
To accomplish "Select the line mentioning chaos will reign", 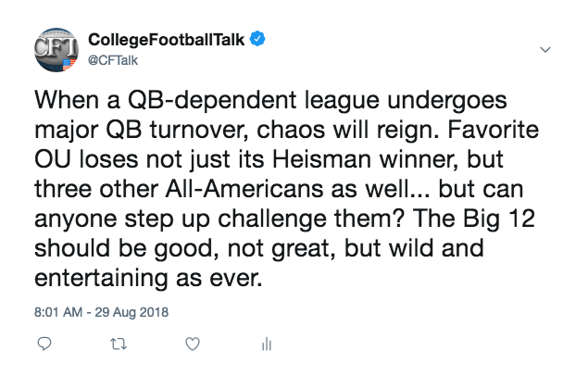I will click(286, 130).
